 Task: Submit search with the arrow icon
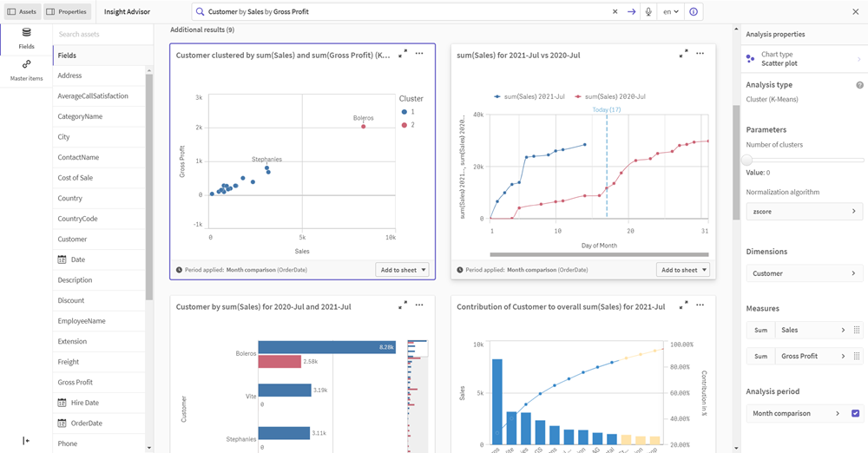coord(631,11)
